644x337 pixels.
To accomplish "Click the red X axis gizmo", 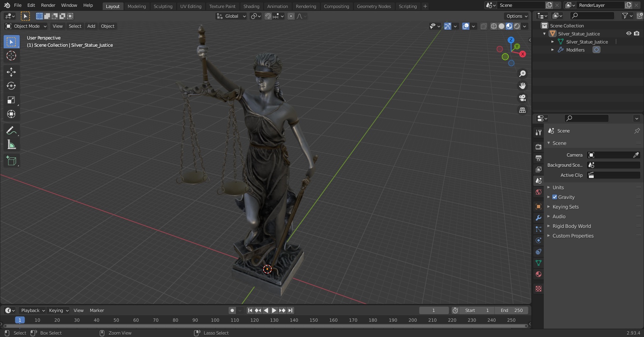I will coord(522,54).
